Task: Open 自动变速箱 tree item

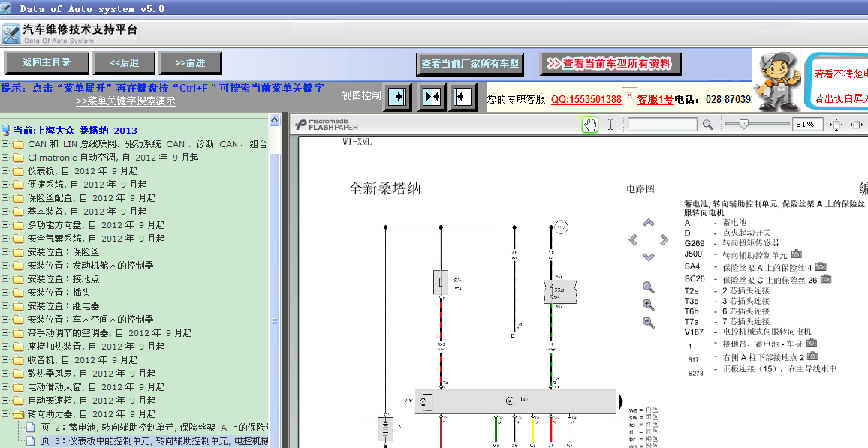Action: pos(92,401)
